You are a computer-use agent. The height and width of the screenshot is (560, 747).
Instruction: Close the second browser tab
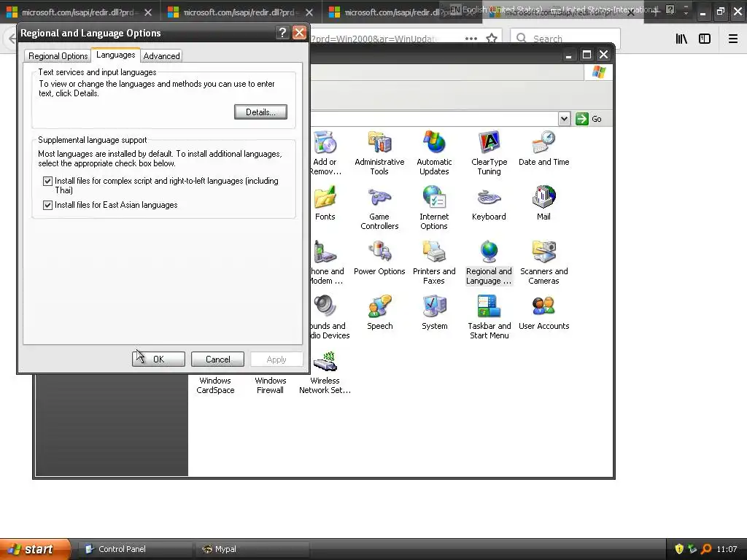tap(309, 12)
